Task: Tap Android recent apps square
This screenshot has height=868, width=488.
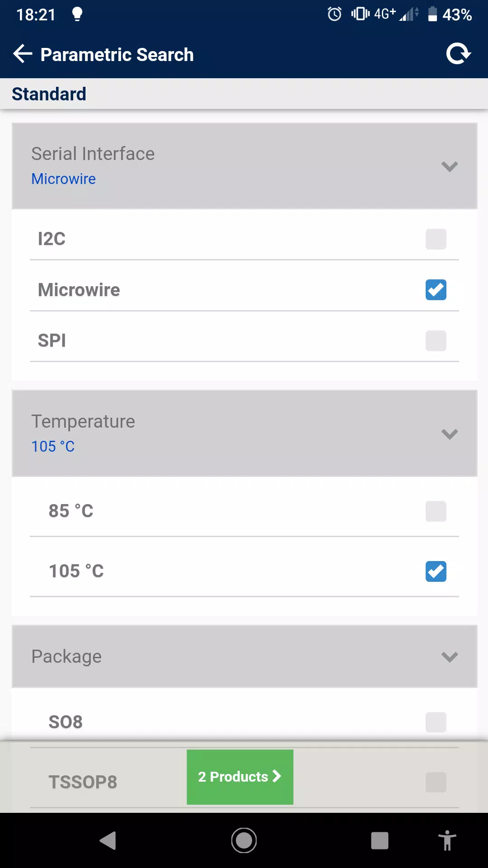Action: (380, 840)
